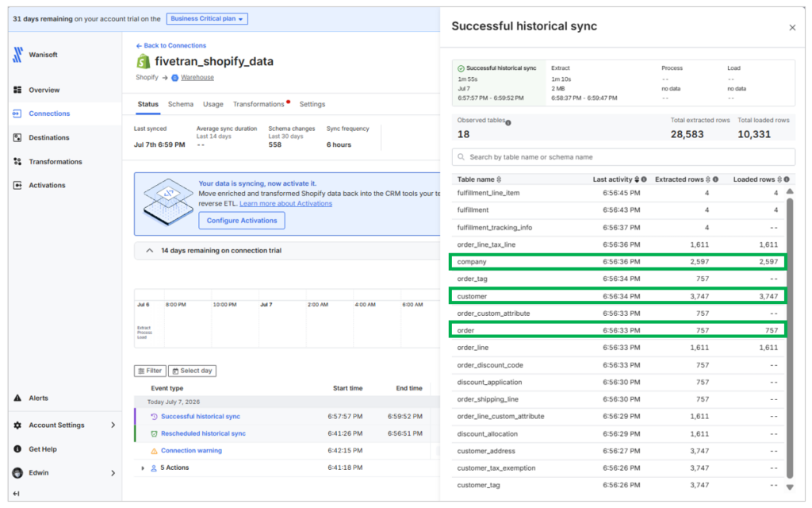Image resolution: width=812 pixels, height=508 pixels.
Task: Click the Get Help info icon
Action: click(x=17, y=449)
